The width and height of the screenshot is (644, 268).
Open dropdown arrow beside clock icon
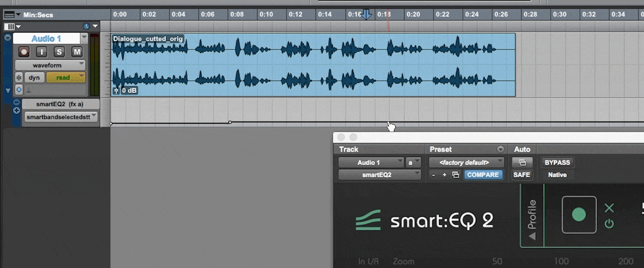click(x=96, y=26)
